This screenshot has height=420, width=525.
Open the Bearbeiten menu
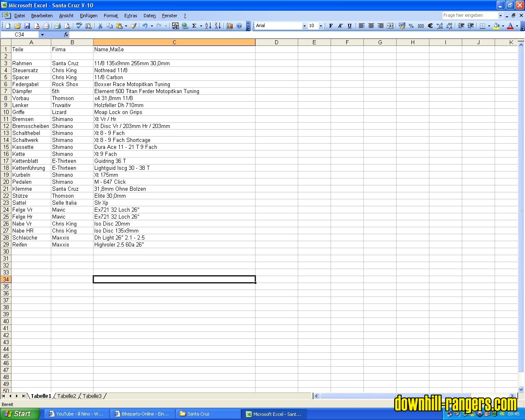pos(42,16)
